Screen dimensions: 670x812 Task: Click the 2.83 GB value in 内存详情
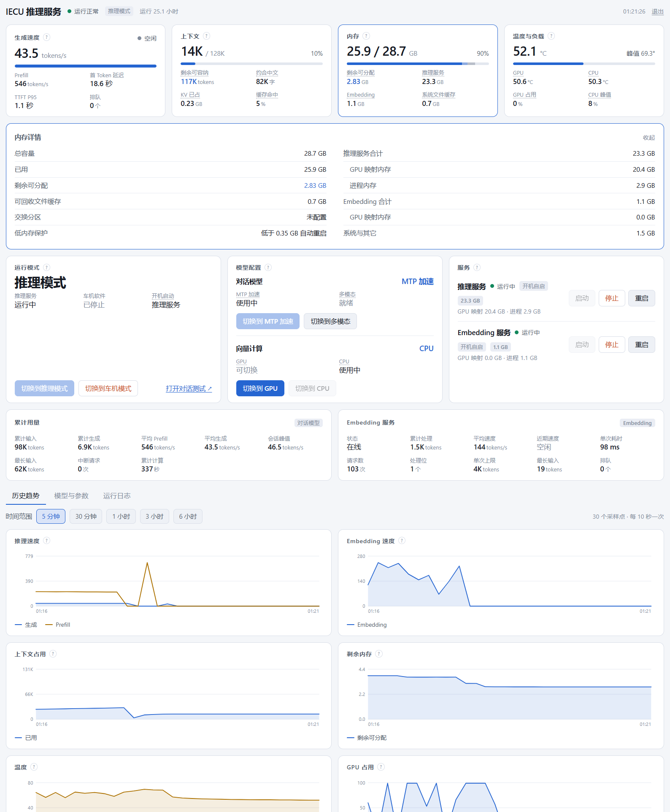point(315,185)
